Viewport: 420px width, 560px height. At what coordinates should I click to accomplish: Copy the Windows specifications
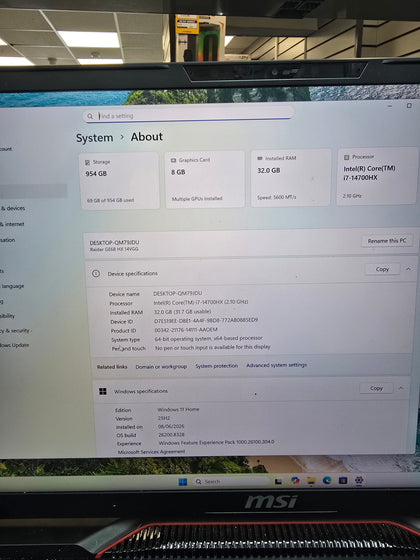pos(376,388)
